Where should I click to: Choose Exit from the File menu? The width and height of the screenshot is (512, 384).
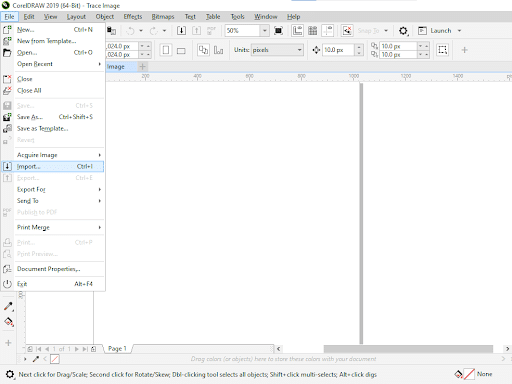coord(53,284)
